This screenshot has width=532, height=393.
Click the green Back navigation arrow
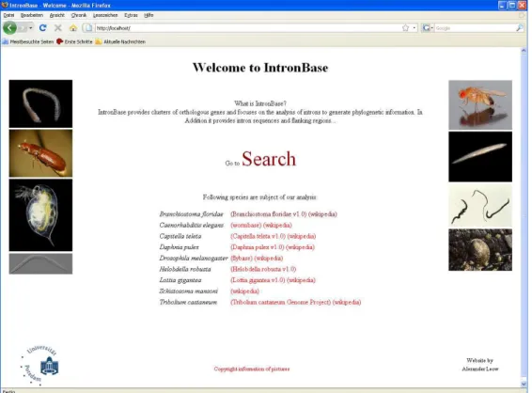9,28
